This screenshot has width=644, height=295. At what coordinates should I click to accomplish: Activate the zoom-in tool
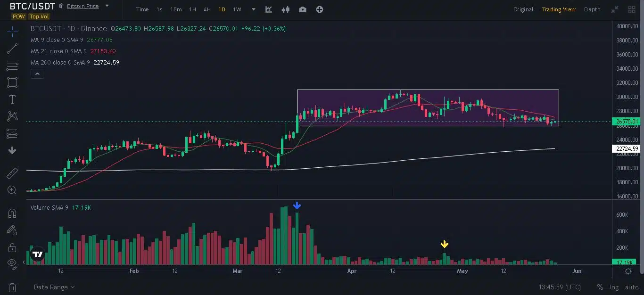[x=12, y=190]
